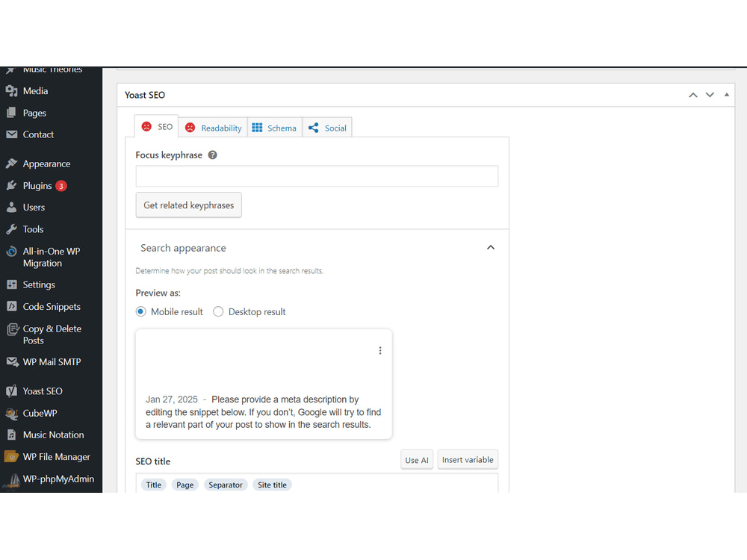The height and width of the screenshot is (560, 747).
Task: Click Insert variable button
Action: click(x=468, y=459)
